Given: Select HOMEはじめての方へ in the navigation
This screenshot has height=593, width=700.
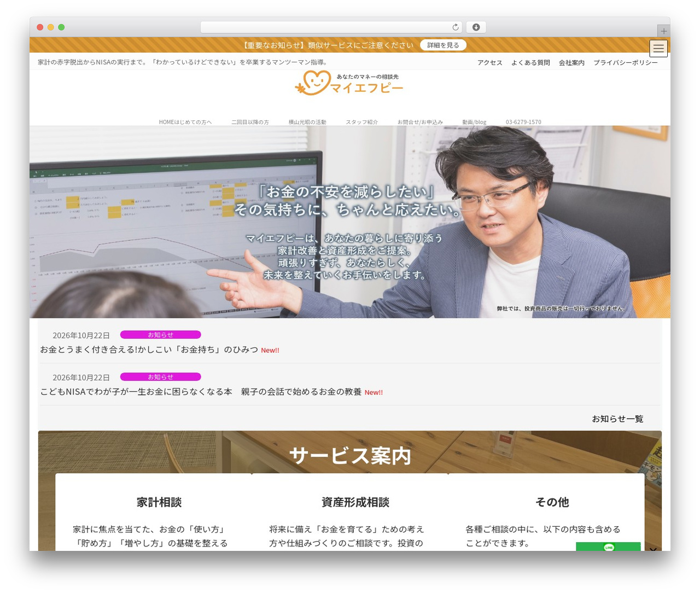Looking at the screenshot, I should [x=185, y=122].
